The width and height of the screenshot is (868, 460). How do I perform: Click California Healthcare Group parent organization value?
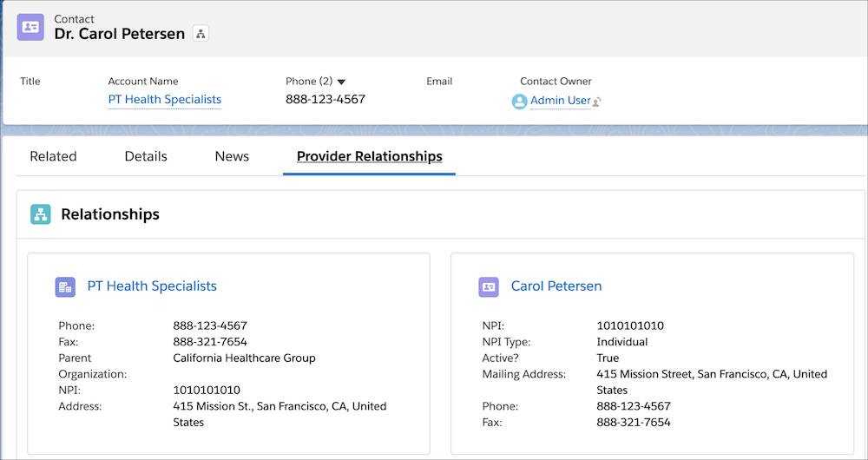pyautogui.click(x=244, y=358)
